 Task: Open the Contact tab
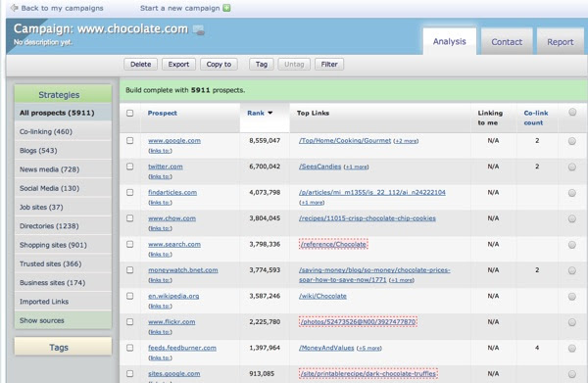[507, 41]
